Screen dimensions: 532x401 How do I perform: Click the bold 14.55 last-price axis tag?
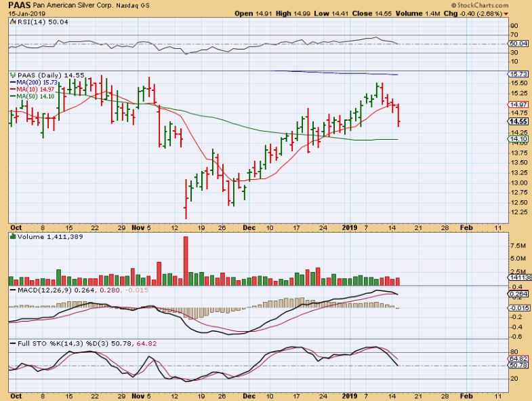(518, 121)
